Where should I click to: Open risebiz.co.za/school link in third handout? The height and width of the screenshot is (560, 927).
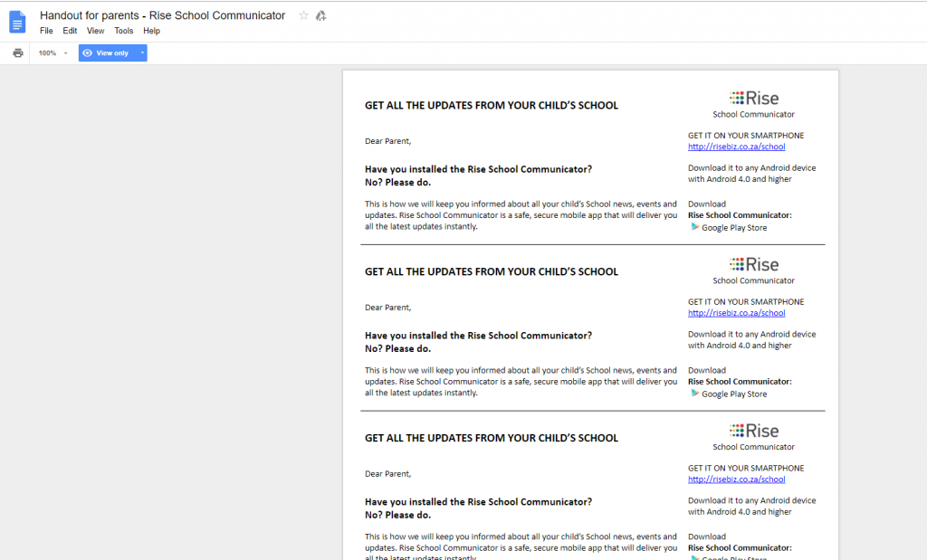pos(737,479)
